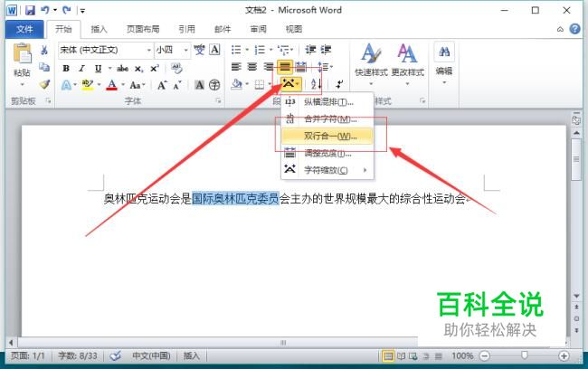
Task: Open the Insert (插入) ribbon tab
Action: point(99,29)
